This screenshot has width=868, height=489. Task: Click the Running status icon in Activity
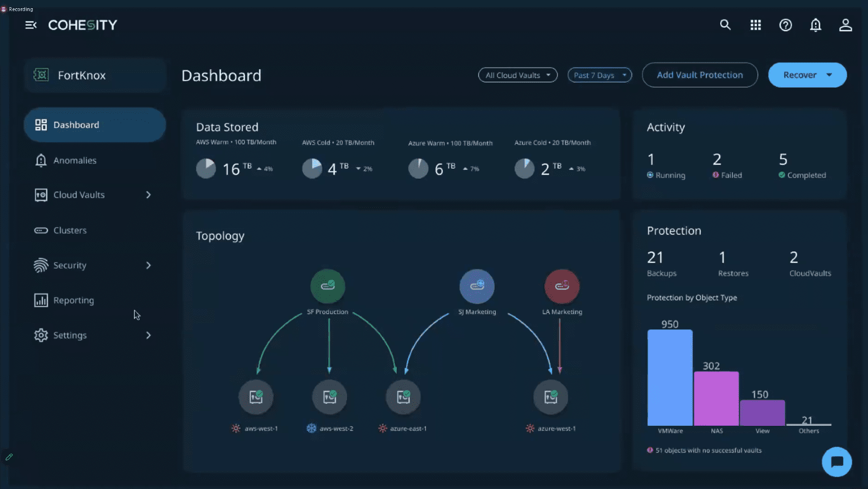coord(650,175)
